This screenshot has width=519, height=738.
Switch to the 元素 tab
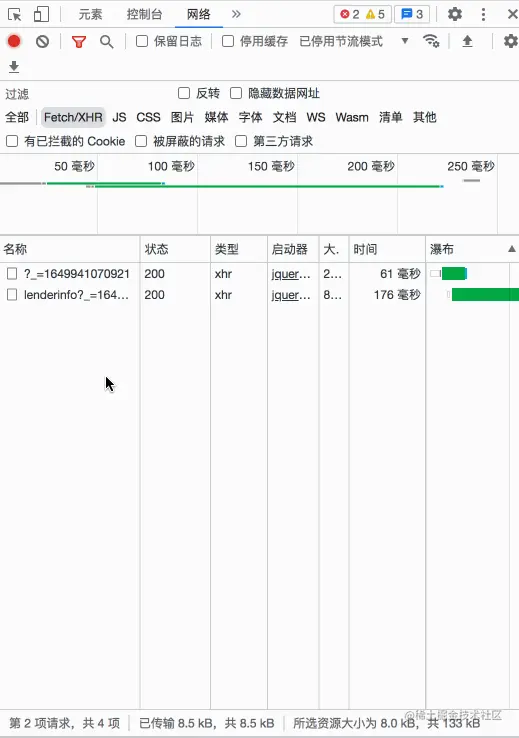pyautogui.click(x=90, y=15)
